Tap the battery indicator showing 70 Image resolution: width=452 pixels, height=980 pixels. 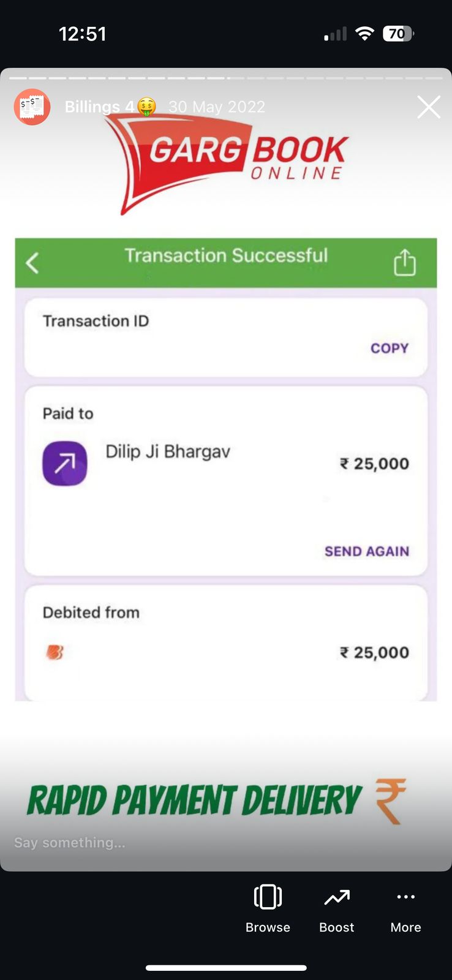pyautogui.click(x=398, y=34)
